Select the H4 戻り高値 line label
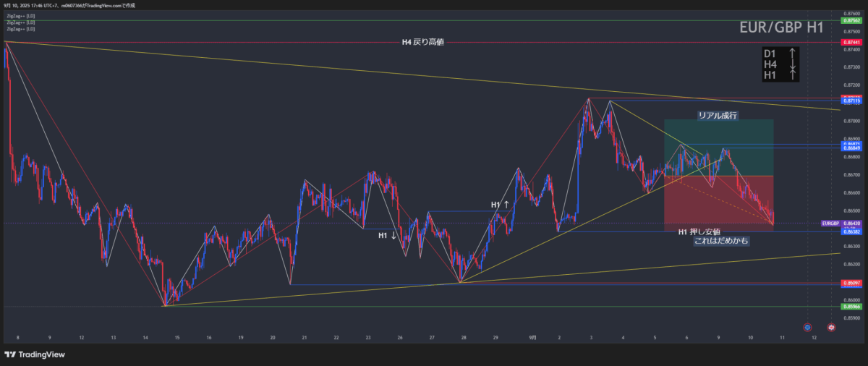The height and width of the screenshot is (366, 868). 422,43
